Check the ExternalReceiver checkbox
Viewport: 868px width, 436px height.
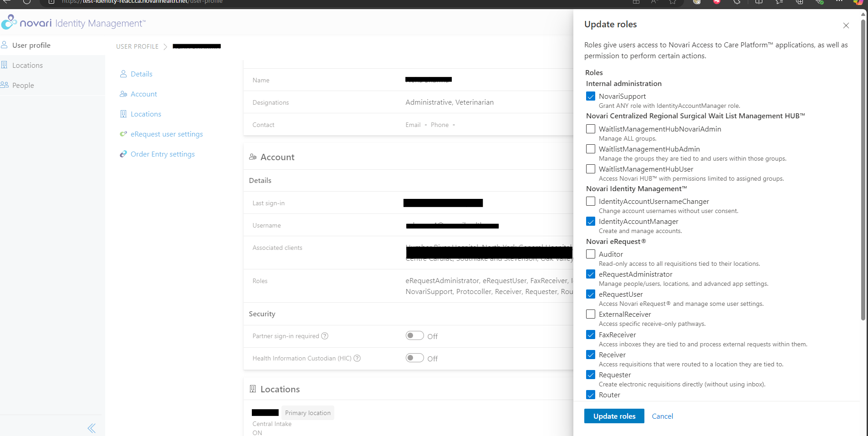point(591,314)
